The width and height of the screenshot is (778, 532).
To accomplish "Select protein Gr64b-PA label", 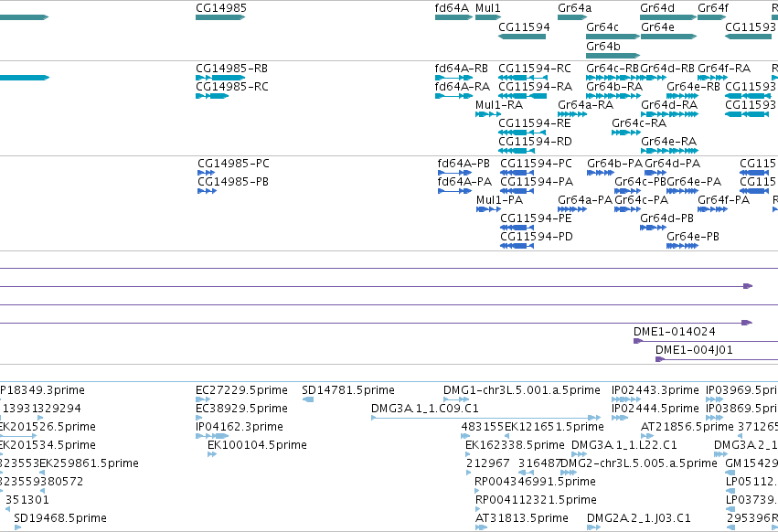I will [x=614, y=164].
